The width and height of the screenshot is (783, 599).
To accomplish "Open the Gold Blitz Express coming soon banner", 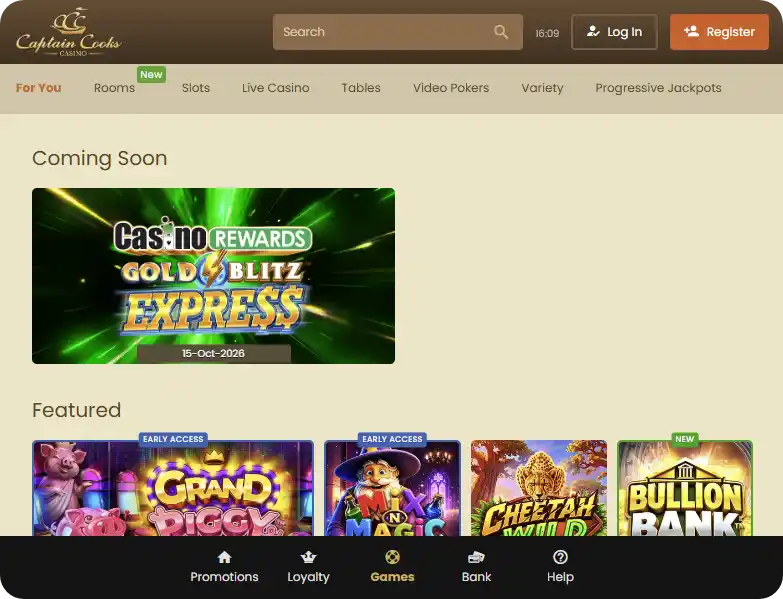I will click(213, 276).
